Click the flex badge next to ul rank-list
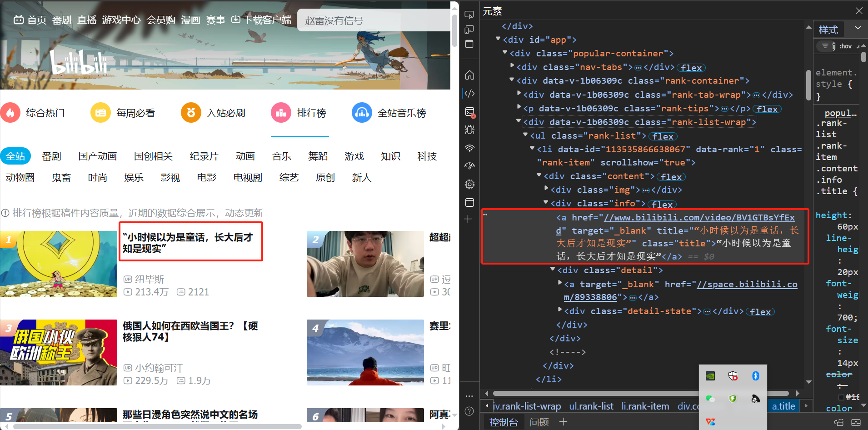This screenshot has height=430, width=868. tap(663, 136)
